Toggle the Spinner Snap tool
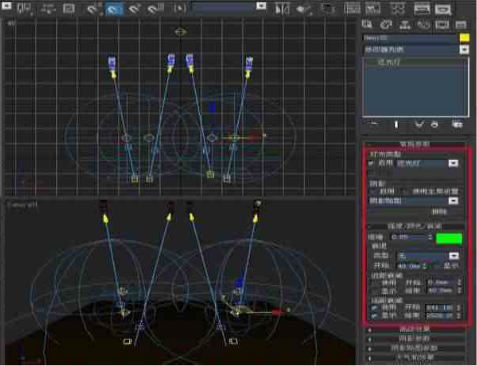Viewport: 477px width, 366px height. tap(155, 8)
